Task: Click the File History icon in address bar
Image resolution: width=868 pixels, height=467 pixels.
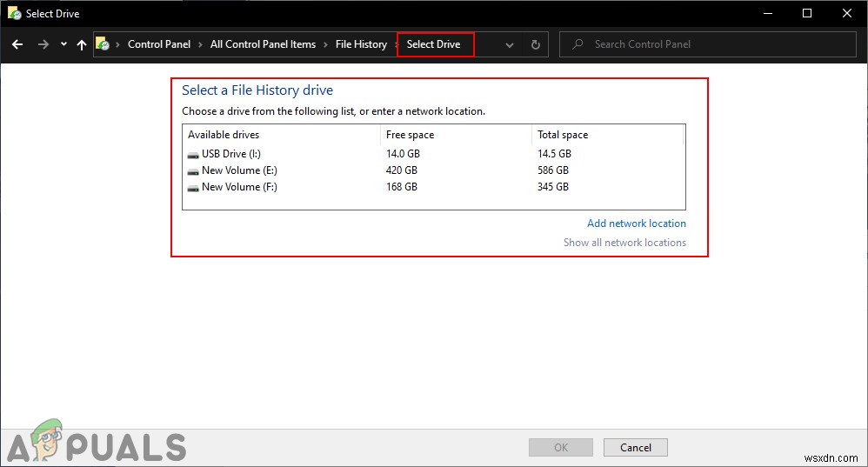Action: click(x=103, y=44)
